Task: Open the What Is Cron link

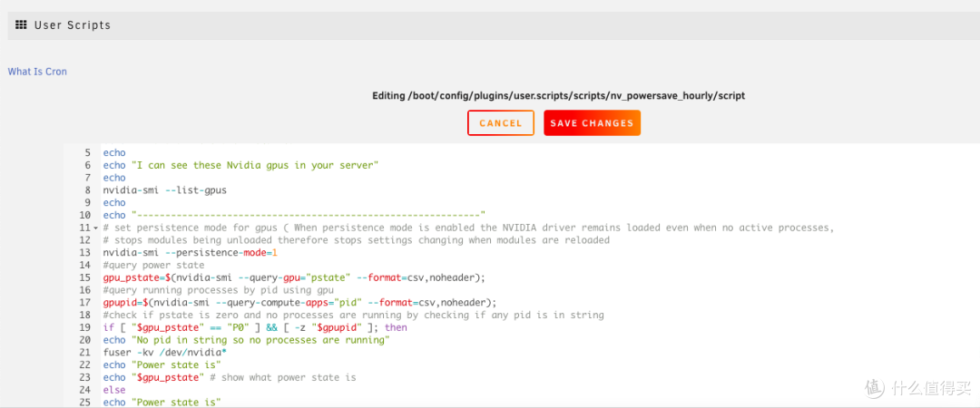Action: point(37,72)
